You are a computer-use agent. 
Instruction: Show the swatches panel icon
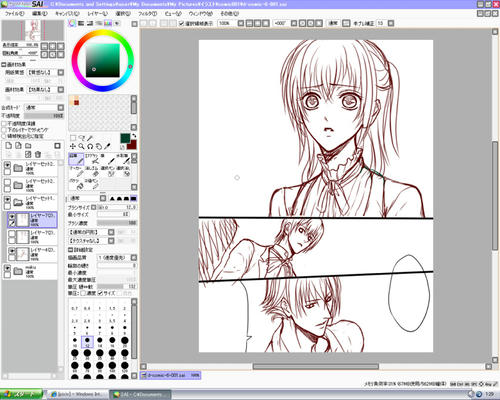point(108,23)
